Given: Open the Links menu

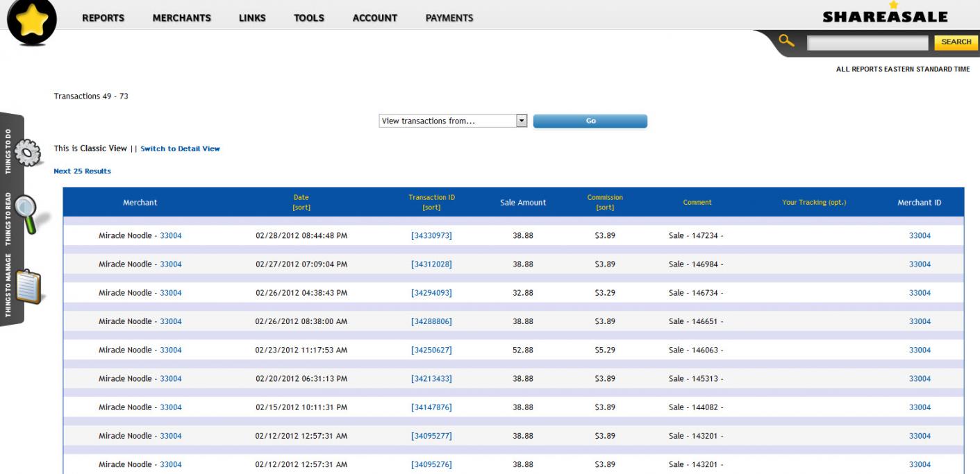Looking at the screenshot, I should pos(252,18).
